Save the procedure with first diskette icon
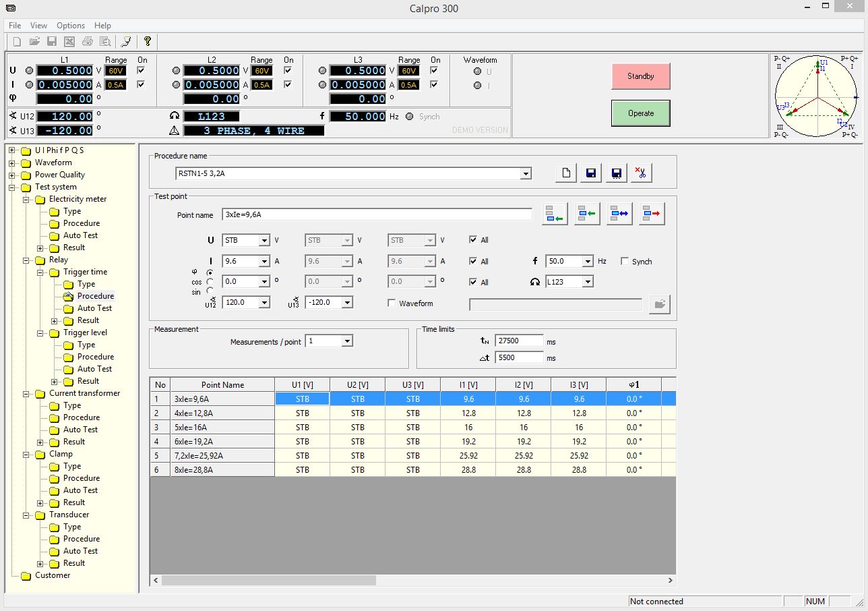The width and height of the screenshot is (868, 611). click(591, 173)
